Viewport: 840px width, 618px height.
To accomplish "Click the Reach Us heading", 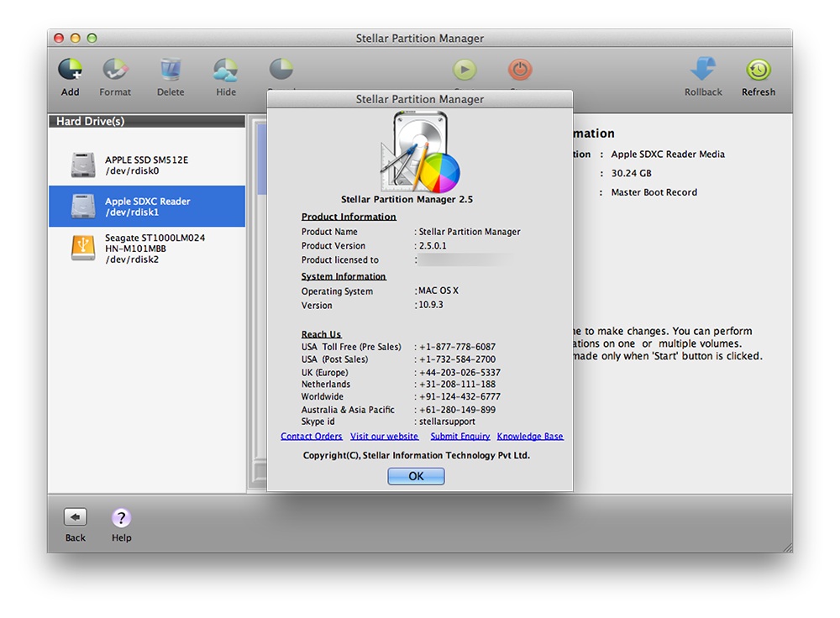I will (x=321, y=334).
